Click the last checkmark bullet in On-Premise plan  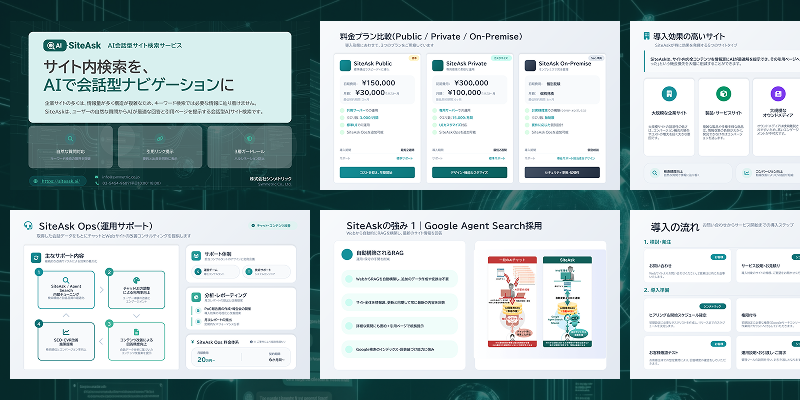pyautogui.click(x=527, y=132)
